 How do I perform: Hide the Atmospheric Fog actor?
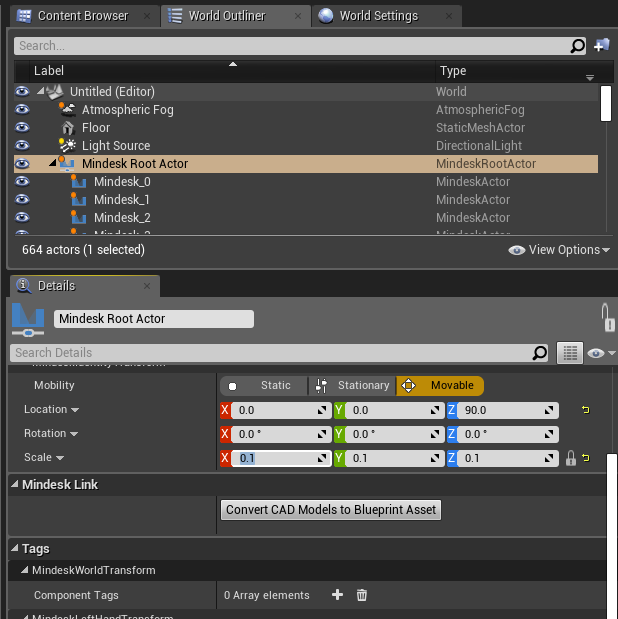(22, 109)
